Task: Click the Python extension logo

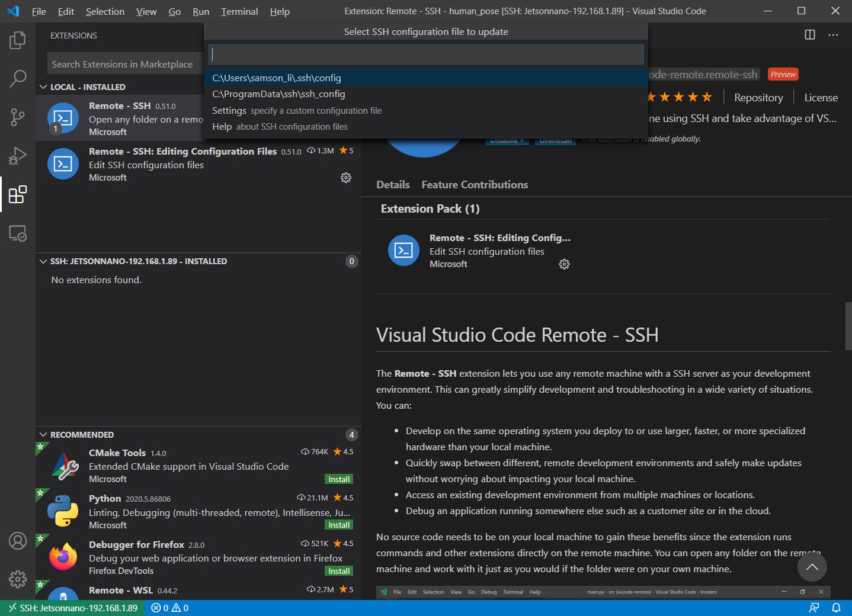Action: 63,511
